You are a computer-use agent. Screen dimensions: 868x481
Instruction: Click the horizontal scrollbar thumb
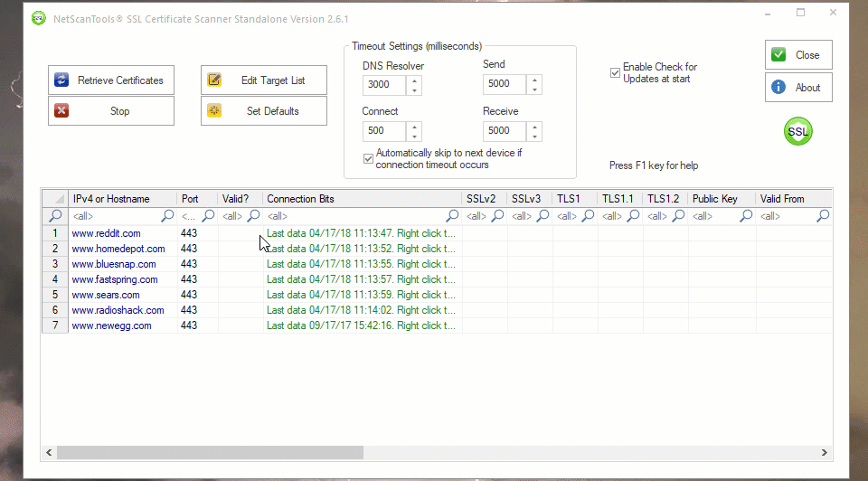click(x=211, y=452)
